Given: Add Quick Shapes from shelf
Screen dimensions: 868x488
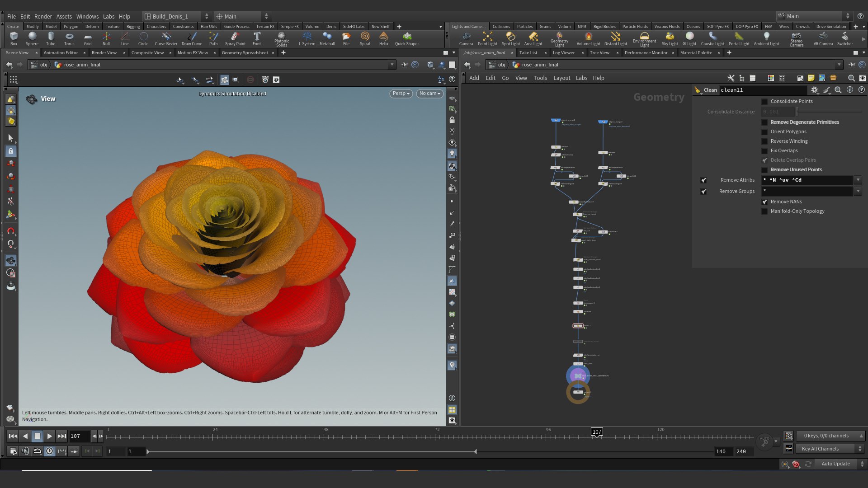Looking at the screenshot, I should (x=407, y=38).
